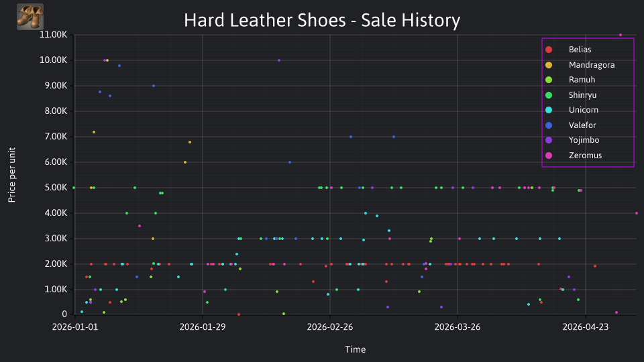Click the Hard Leather Shoes item icon
This screenshot has width=644, height=362.
(x=30, y=17)
